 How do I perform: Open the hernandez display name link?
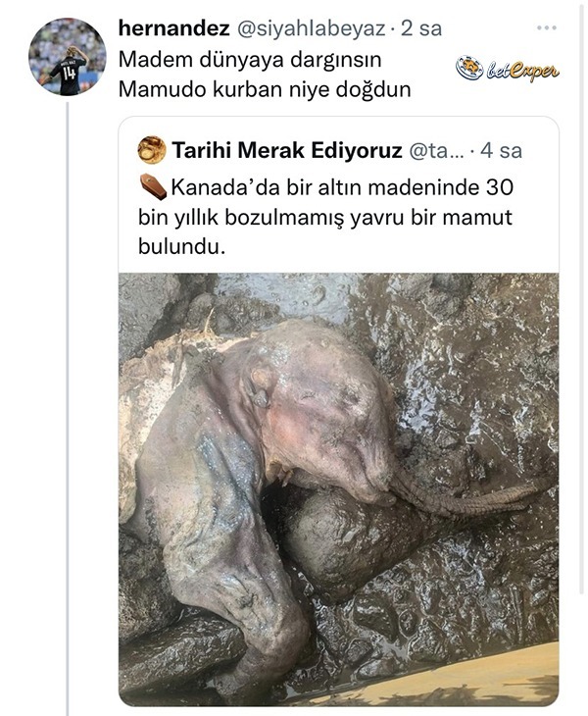pos(173,28)
